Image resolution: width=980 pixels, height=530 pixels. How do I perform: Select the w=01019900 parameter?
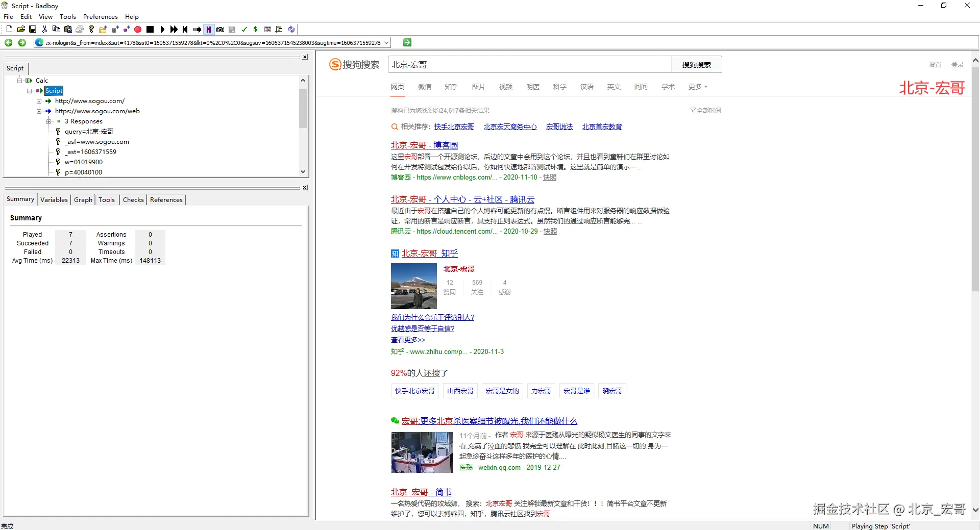pos(84,162)
